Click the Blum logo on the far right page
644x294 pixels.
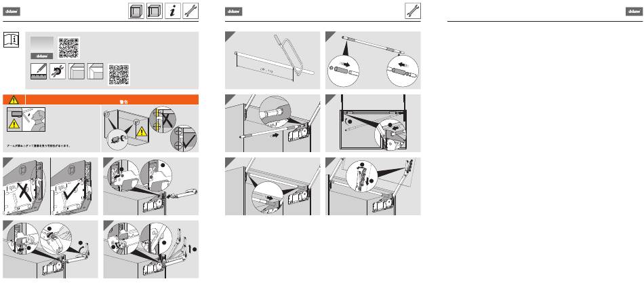pos(634,12)
